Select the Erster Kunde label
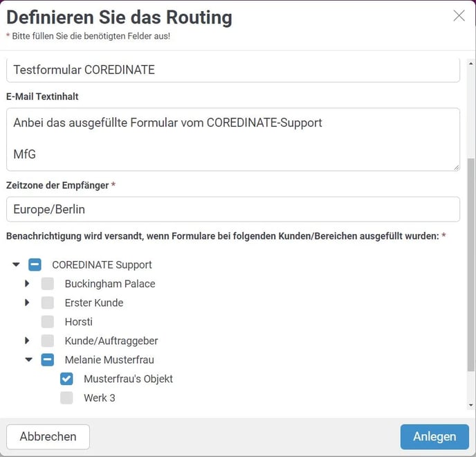The image size is (476, 457). coord(94,303)
